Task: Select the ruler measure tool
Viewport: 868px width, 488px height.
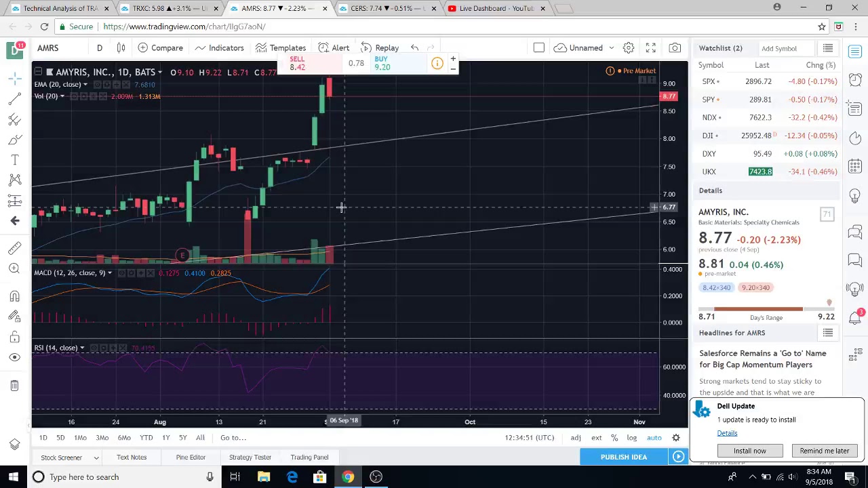Action: point(14,248)
